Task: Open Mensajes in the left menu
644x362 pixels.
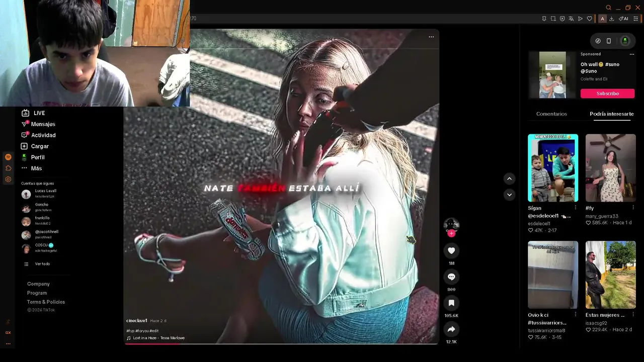Action: (x=38, y=124)
